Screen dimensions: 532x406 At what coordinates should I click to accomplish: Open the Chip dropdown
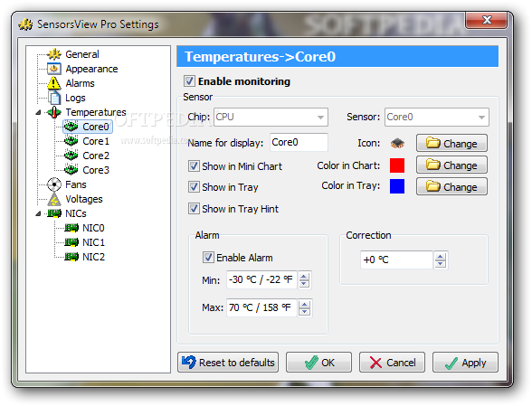(x=320, y=118)
